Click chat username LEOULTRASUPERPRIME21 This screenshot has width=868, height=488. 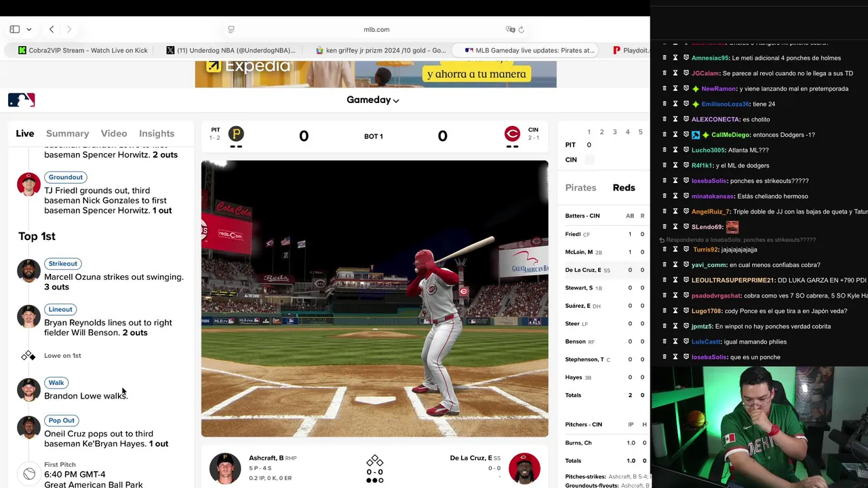click(x=732, y=280)
